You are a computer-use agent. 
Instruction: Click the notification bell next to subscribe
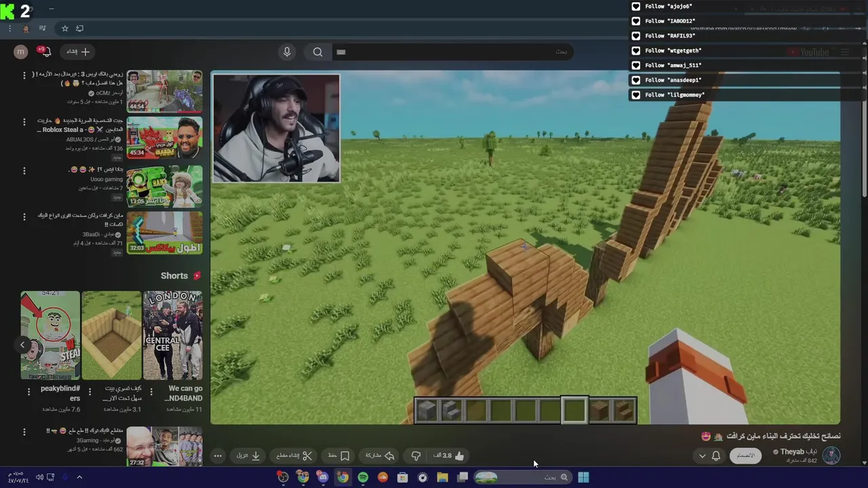click(715, 456)
